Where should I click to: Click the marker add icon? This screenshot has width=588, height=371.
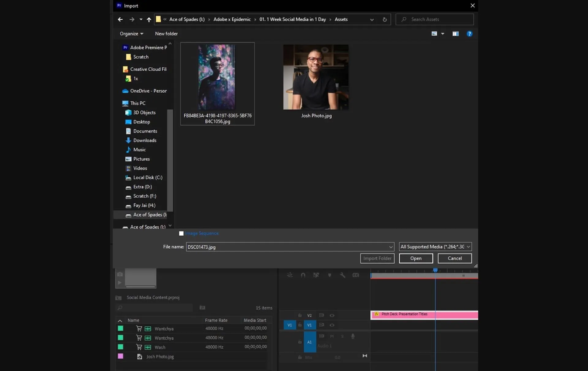coord(330,274)
